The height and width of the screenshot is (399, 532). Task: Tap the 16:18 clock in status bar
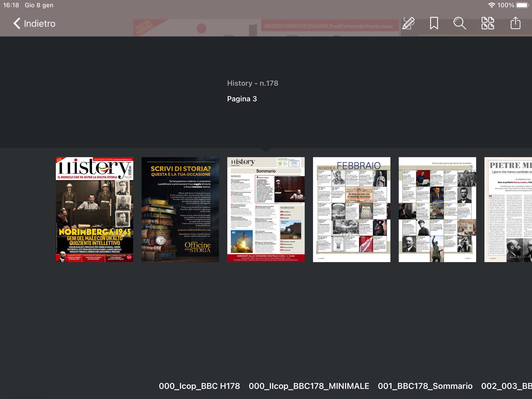(11, 5)
